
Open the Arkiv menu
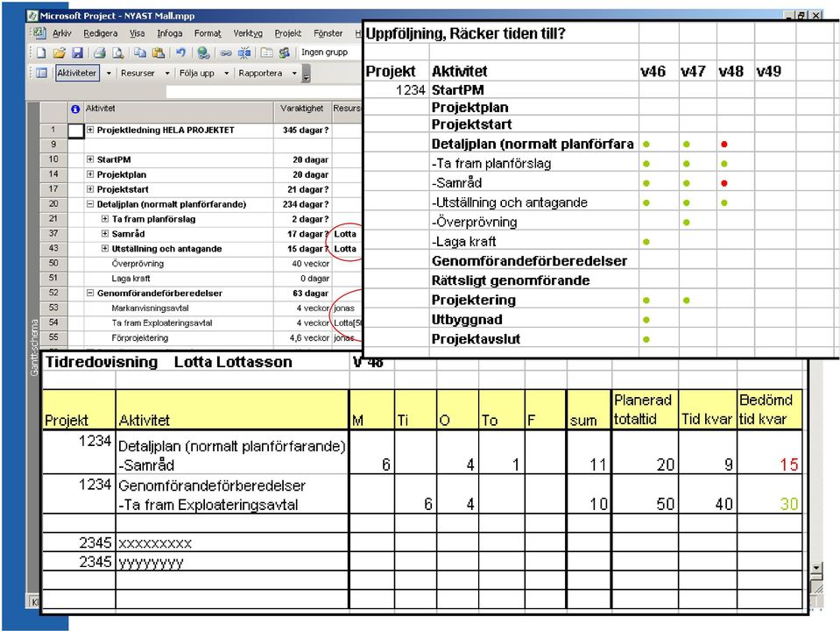pos(61,33)
